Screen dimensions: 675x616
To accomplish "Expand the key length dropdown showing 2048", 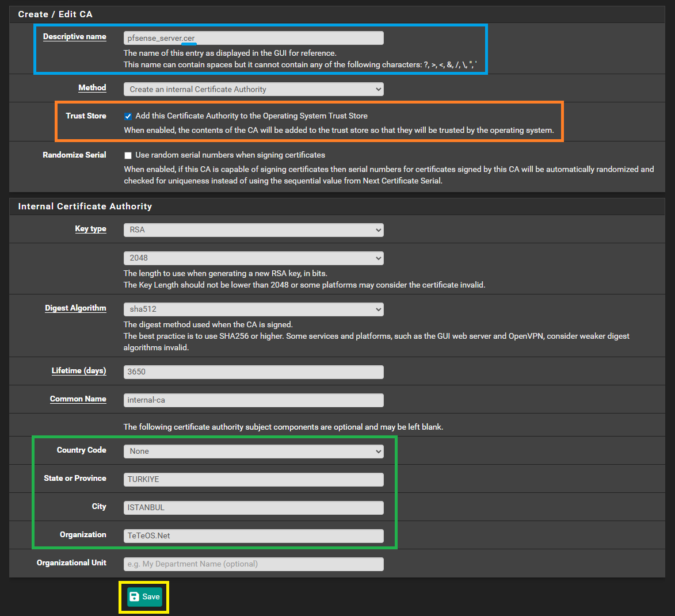I will 254,258.
